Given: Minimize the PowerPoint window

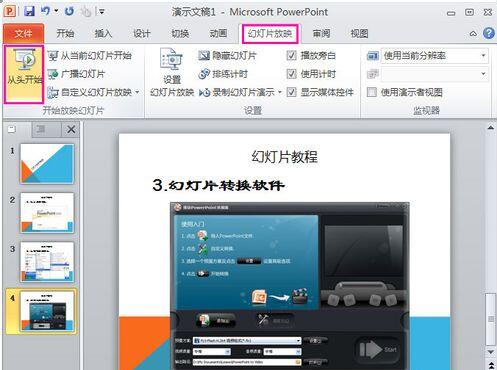Looking at the screenshot, I should click(451, 13).
